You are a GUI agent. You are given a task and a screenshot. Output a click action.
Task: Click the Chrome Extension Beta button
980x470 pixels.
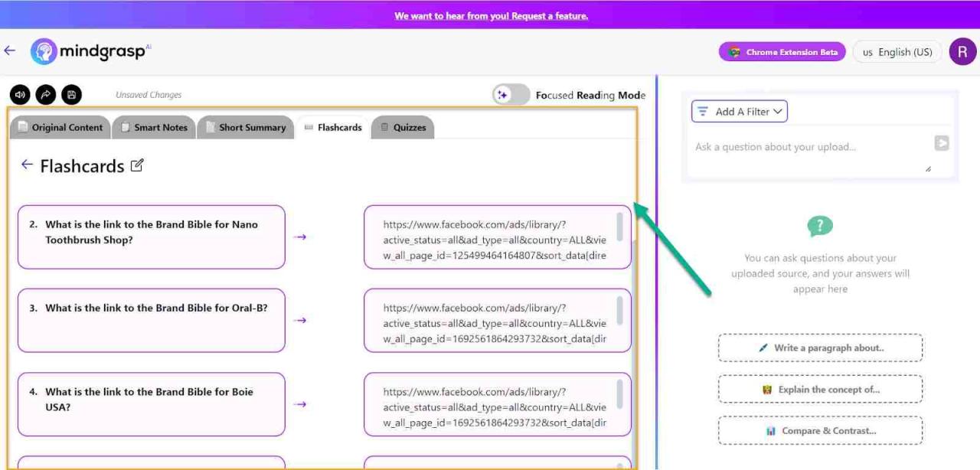pos(782,51)
